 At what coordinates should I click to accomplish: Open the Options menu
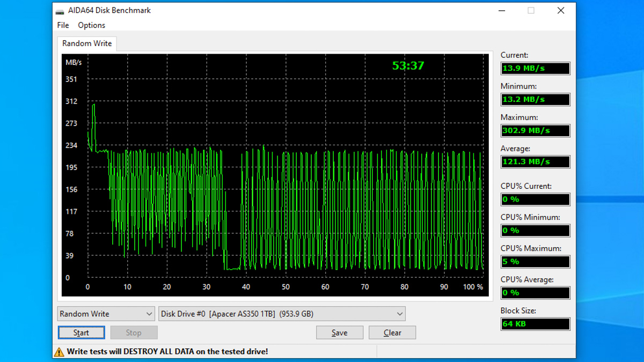[91, 25]
